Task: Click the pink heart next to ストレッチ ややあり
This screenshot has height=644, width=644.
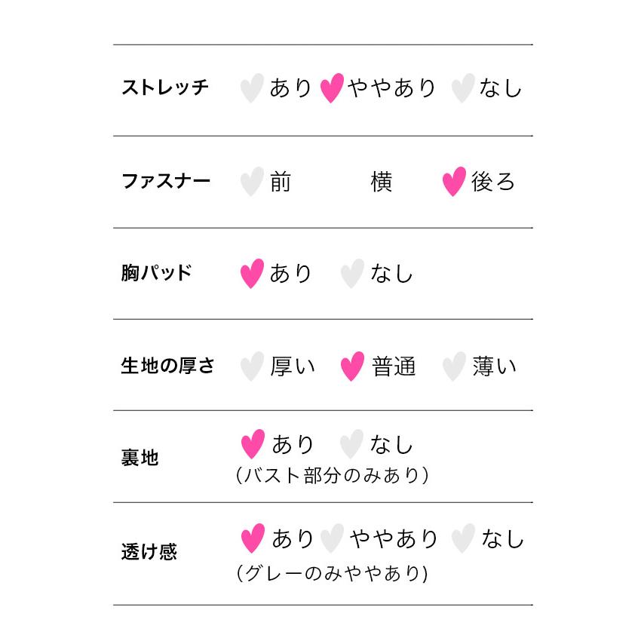Action: (x=332, y=88)
